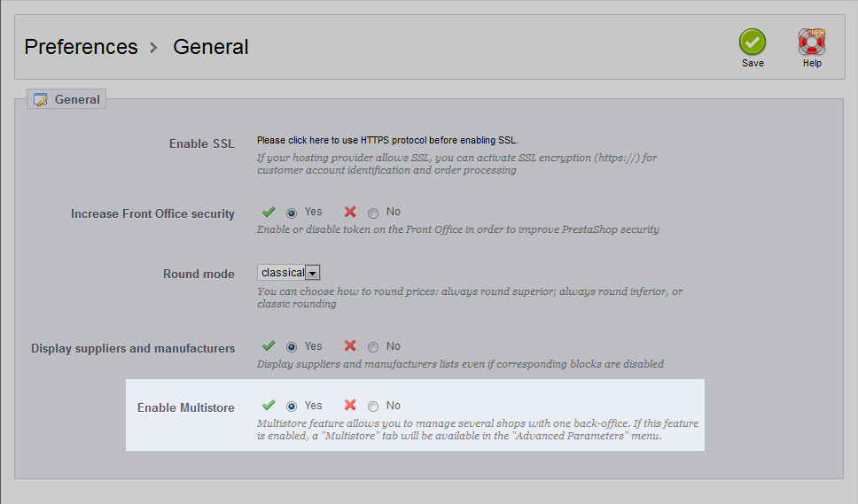Click the Preferences breadcrumb
Screen dimensions: 858x504
(81, 47)
